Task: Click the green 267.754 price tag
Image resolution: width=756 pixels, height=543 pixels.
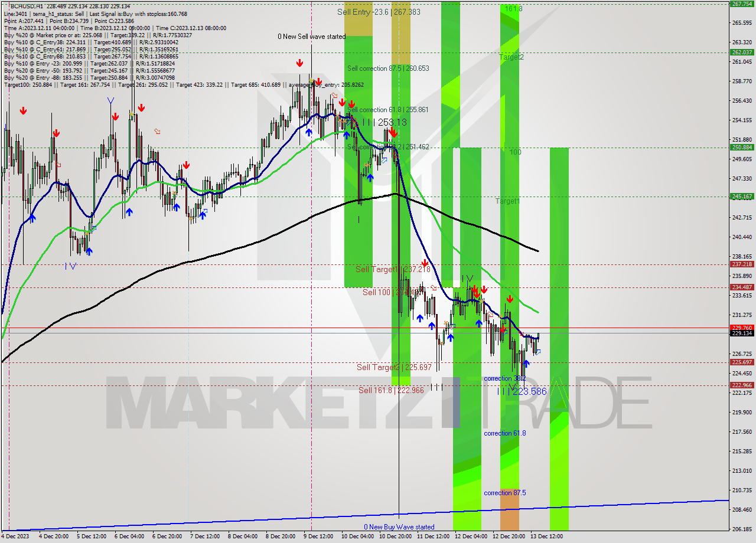Action: (x=742, y=4)
